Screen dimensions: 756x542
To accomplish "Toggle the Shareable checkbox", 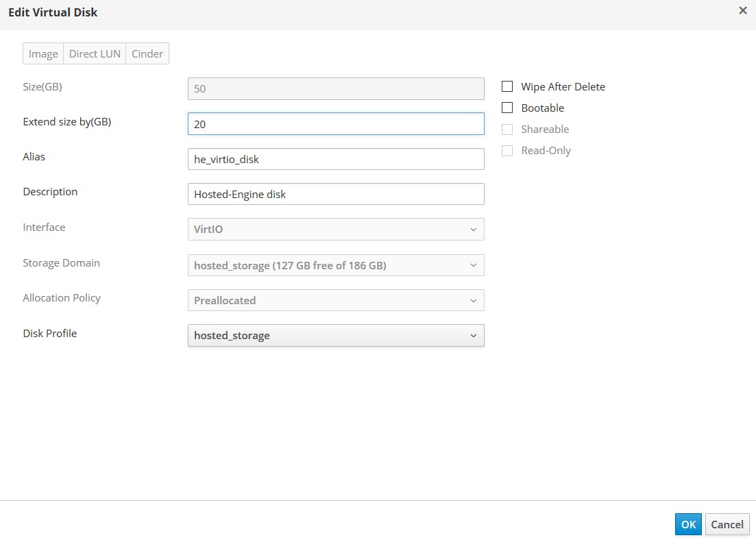I will (x=507, y=130).
